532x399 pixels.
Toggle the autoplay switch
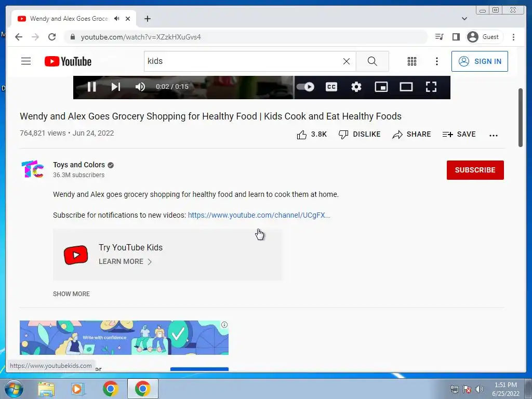coord(305,87)
